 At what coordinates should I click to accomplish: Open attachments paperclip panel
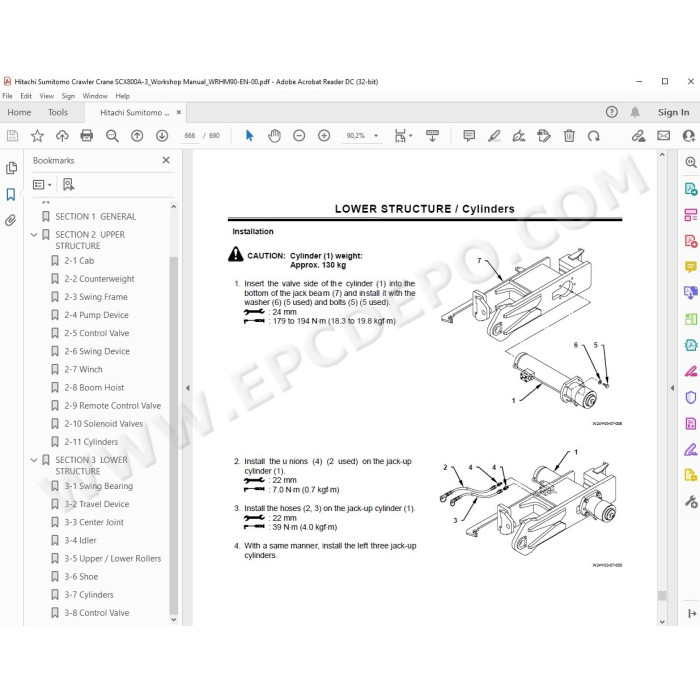click(11, 220)
